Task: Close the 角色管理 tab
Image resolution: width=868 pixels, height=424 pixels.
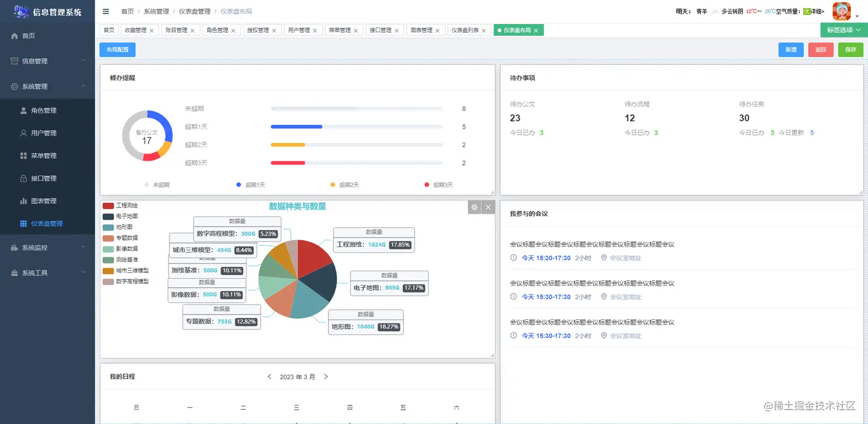Action: point(233,30)
